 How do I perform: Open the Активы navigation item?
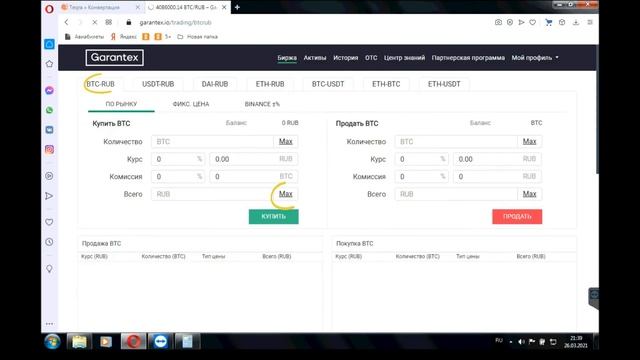(315, 58)
